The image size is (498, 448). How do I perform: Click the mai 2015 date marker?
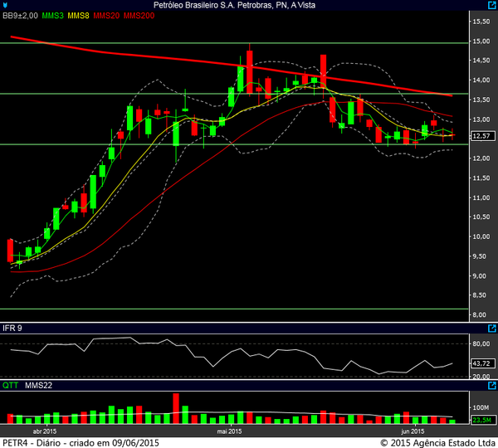click(230, 431)
